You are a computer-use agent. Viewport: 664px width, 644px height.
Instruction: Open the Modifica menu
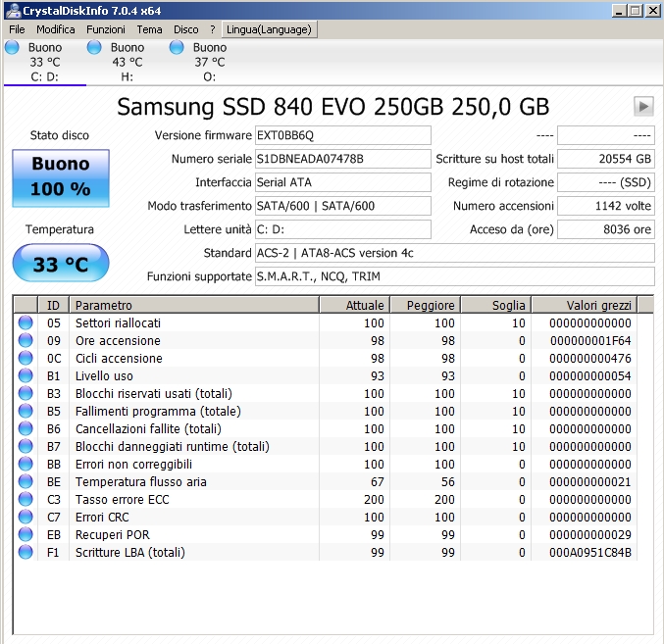click(x=56, y=29)
